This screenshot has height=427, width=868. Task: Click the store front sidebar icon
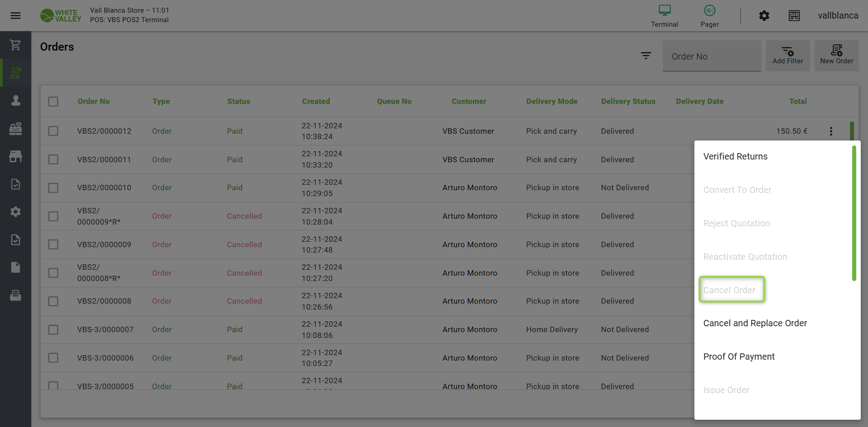click(x=15, y=156)
